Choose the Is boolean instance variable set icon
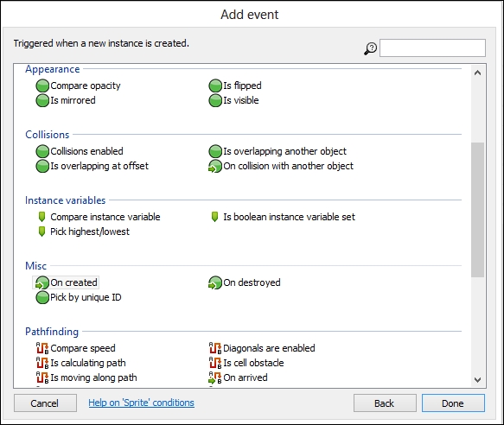The image size is (504, 425). pyautogui.click(x=214, y=217)
